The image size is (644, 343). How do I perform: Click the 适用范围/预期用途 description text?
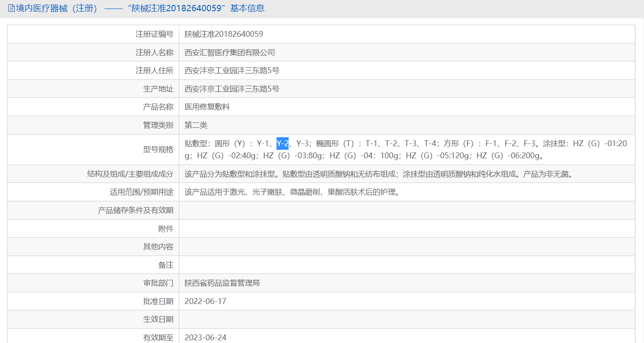pos(291,192)
